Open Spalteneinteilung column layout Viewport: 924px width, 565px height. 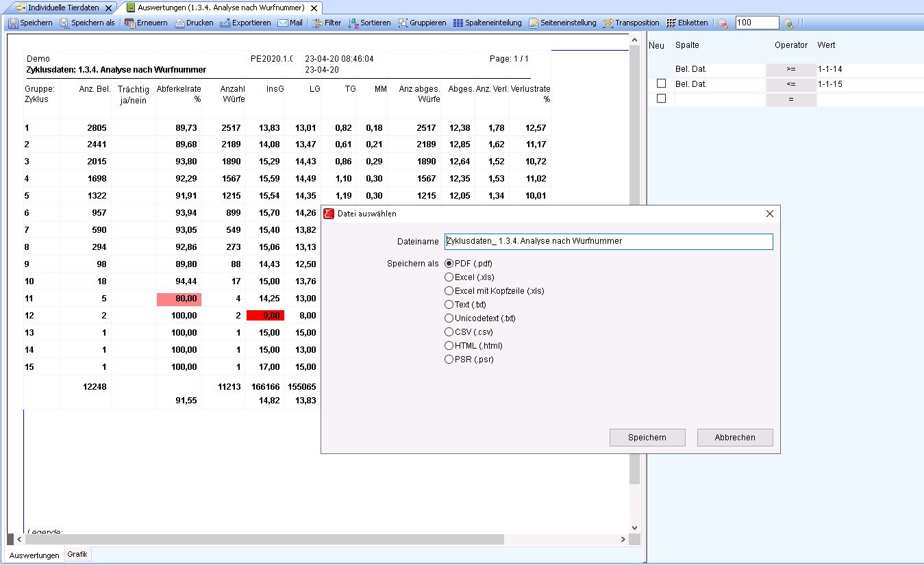tap(487, 23)
